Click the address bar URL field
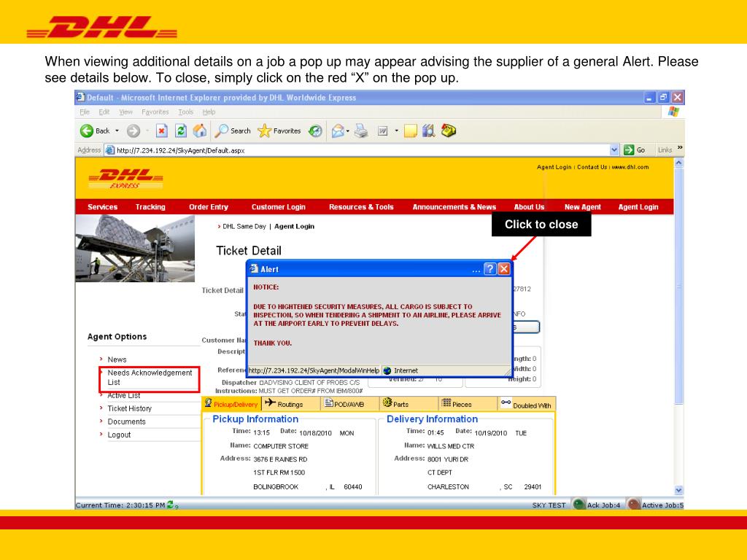 click(x=357, y=150)
